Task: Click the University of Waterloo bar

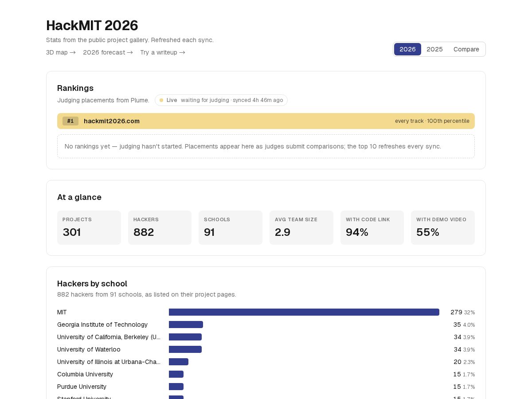Action: [x=185, y=349]
